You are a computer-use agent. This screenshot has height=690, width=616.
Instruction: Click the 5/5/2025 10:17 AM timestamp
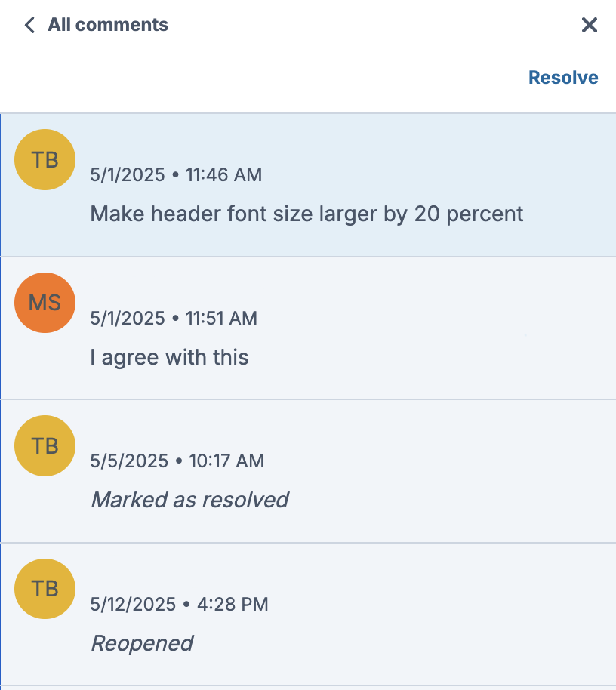click(x=177, y=461)
